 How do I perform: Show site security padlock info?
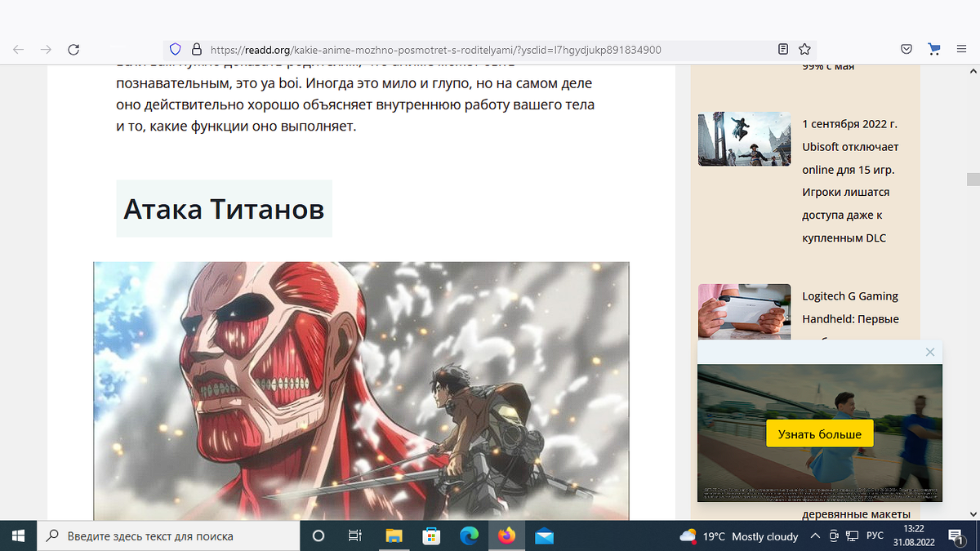click(196, 49)
